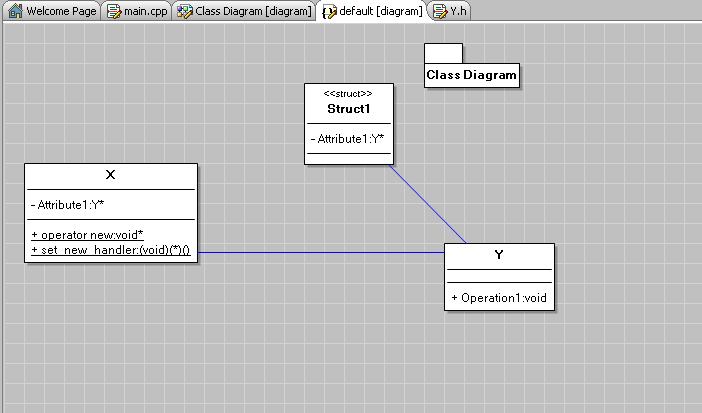Switch to the main.cpp tab label
The width and height of the screenshot is (702, 413).
click(x=145, y=11)
